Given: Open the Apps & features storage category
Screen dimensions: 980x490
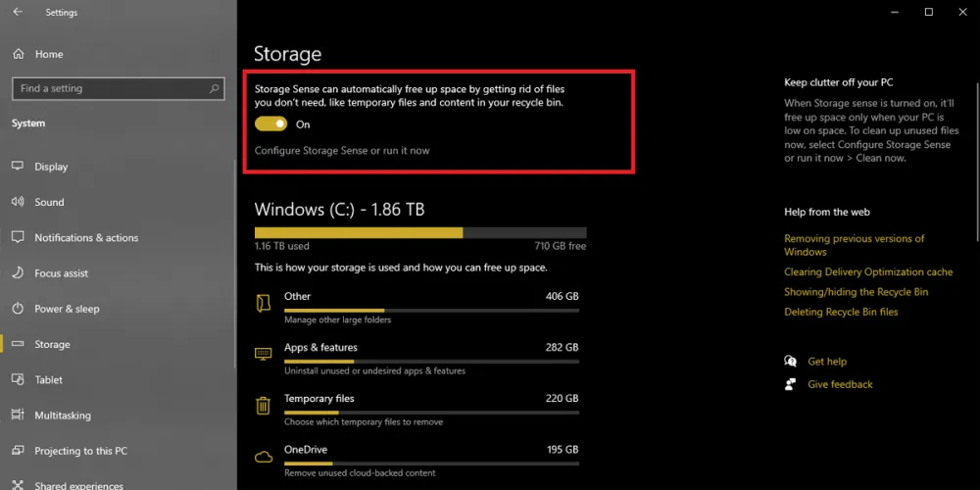Looking at the screenshot, I should coord(320,348).
